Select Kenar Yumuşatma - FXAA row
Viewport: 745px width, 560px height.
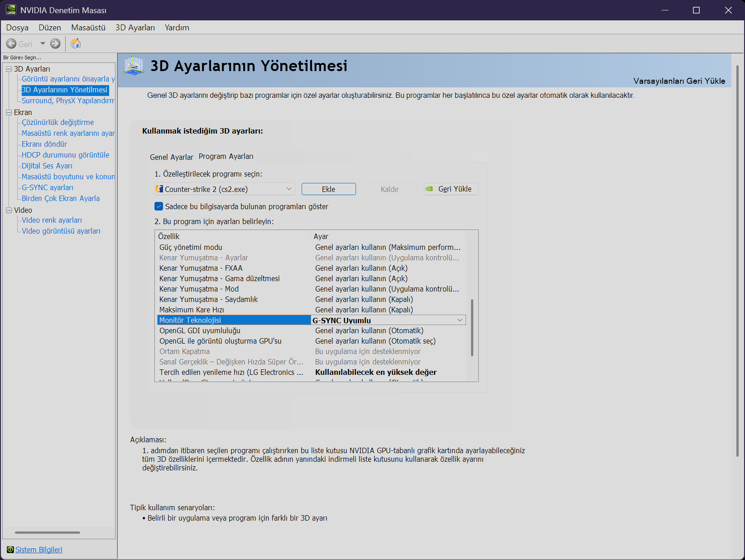(311, 268)
